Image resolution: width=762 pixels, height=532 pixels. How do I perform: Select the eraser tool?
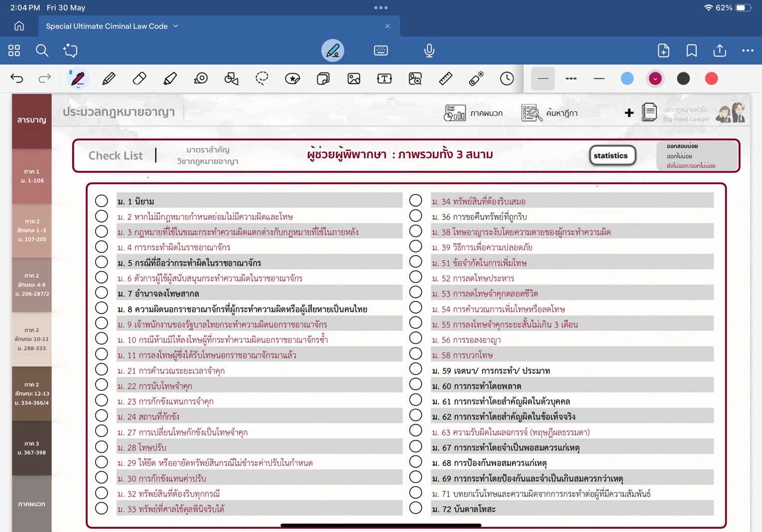(139, 78)
